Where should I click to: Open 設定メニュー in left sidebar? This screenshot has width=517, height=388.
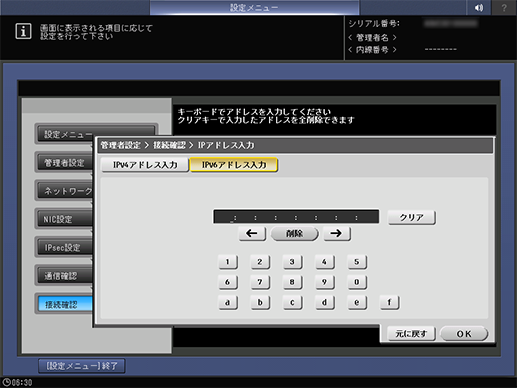pyautogui.click(x=96, y=134)
